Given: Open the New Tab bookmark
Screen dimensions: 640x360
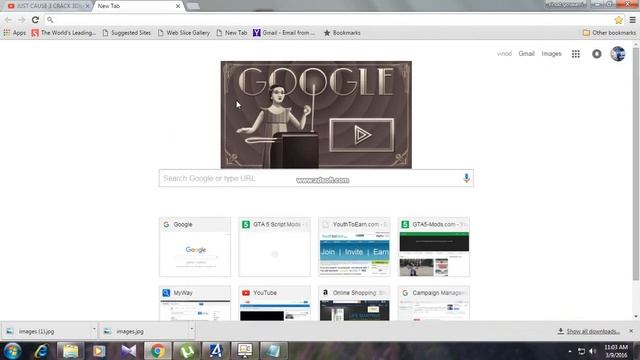Looking at the screenshot, I should click(x=231, y=33).
